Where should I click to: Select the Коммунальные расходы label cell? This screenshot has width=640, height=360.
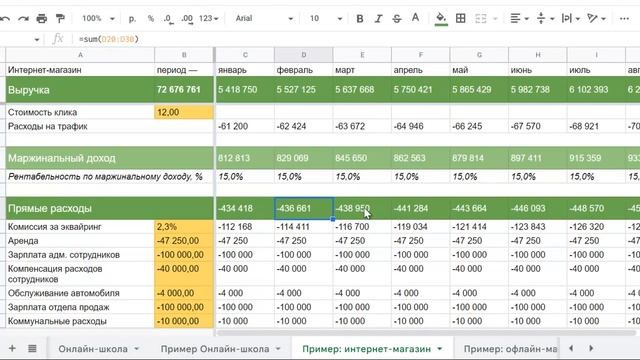coord(80,321)
